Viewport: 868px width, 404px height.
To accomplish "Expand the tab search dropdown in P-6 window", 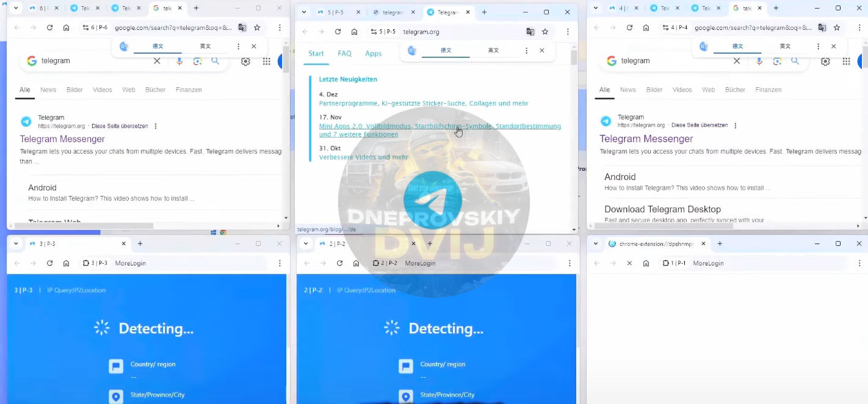I will coord(16,9).
